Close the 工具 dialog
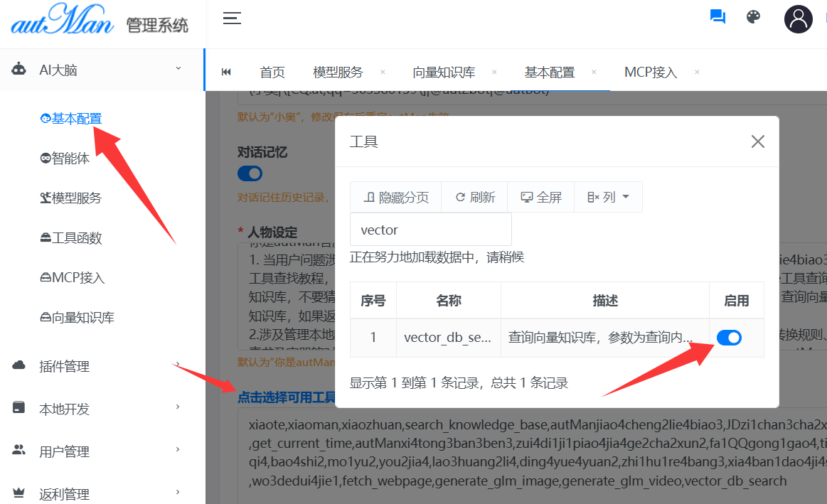This screenshot has width=827, height=504. click(x=757, y=141)
